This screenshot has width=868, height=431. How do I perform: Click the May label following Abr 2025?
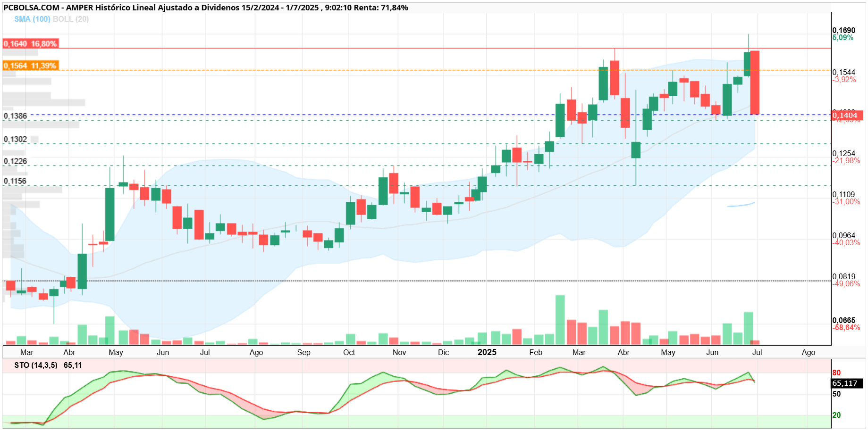coord(668,352)
